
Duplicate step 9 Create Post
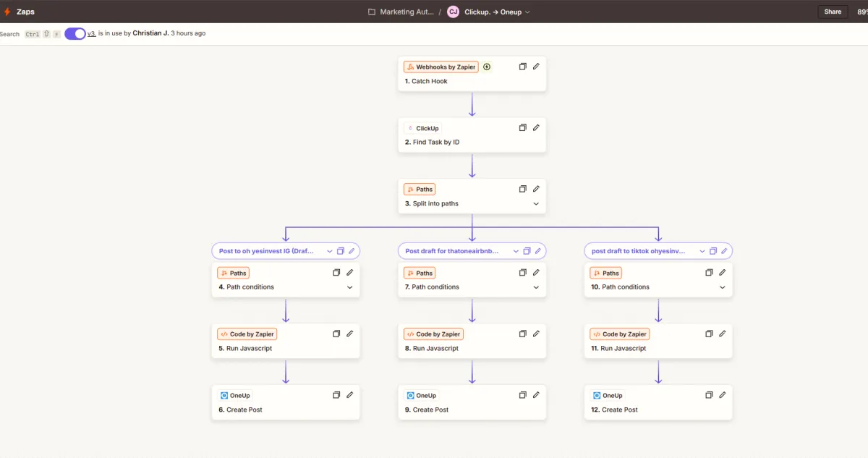(523, 395)
